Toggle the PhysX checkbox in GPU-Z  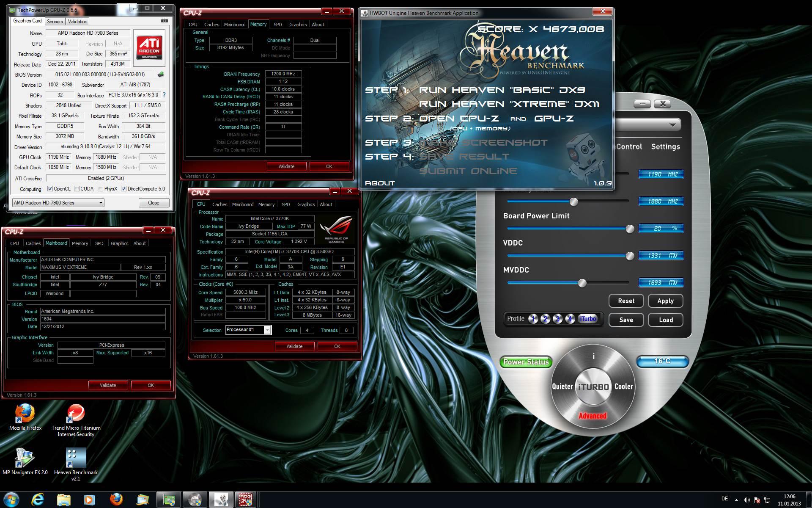point(101,189)
